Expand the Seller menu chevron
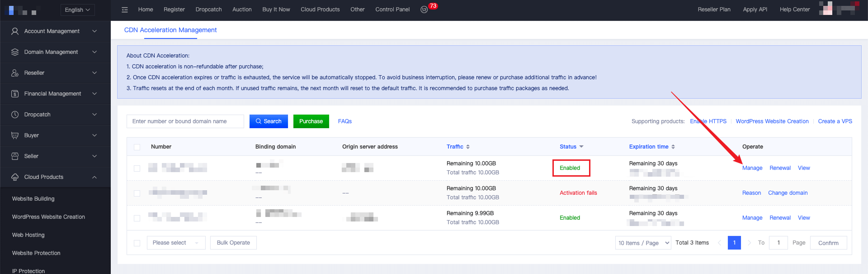 (x=94, y=156)
